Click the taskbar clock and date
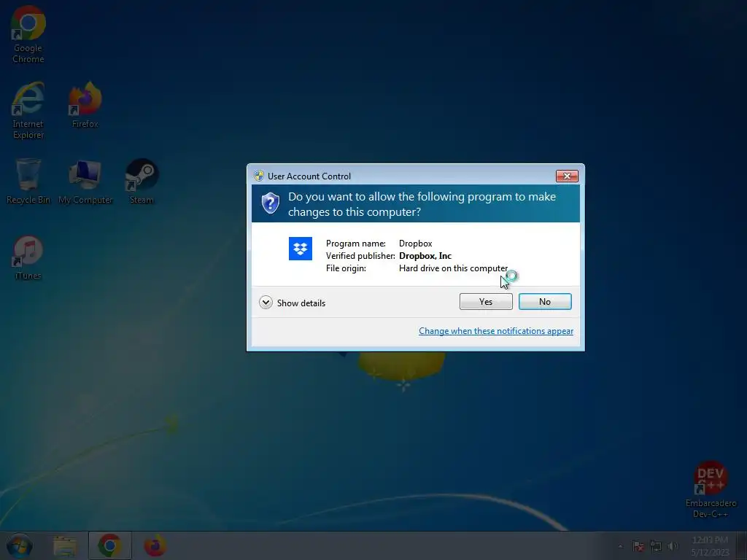Screen dimensions: 747x560 tap(710, 546)
